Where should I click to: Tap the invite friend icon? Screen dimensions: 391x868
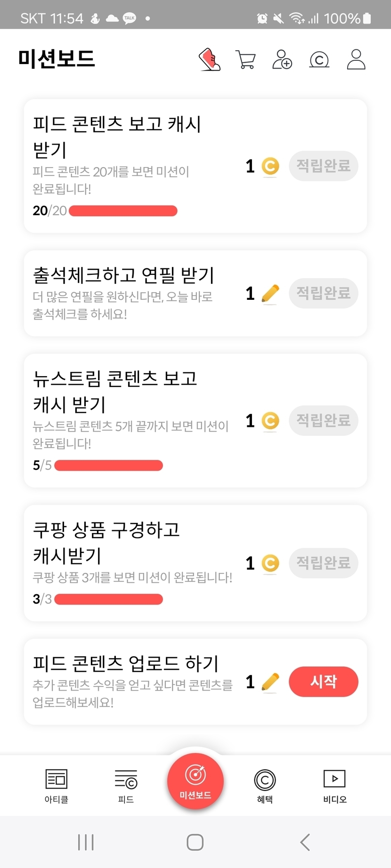click(x=282, y=60)
